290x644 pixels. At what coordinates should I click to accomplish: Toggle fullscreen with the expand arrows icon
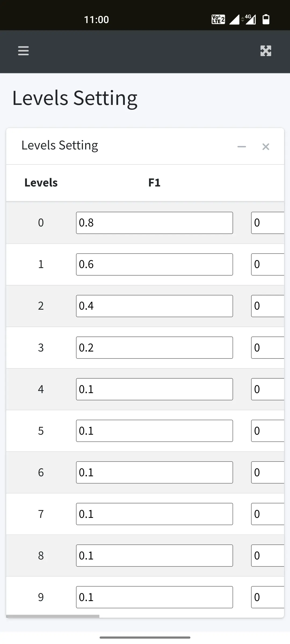tap(266, 51)
